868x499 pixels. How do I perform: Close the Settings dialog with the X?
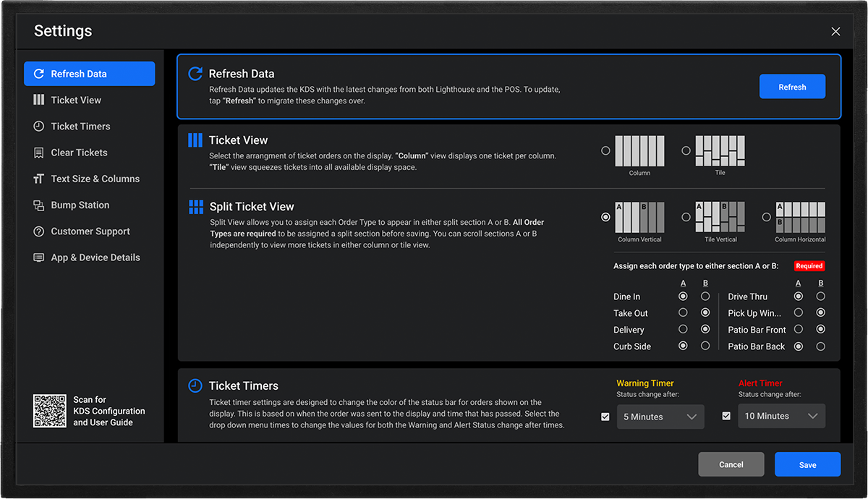click(x=835, y=31)
